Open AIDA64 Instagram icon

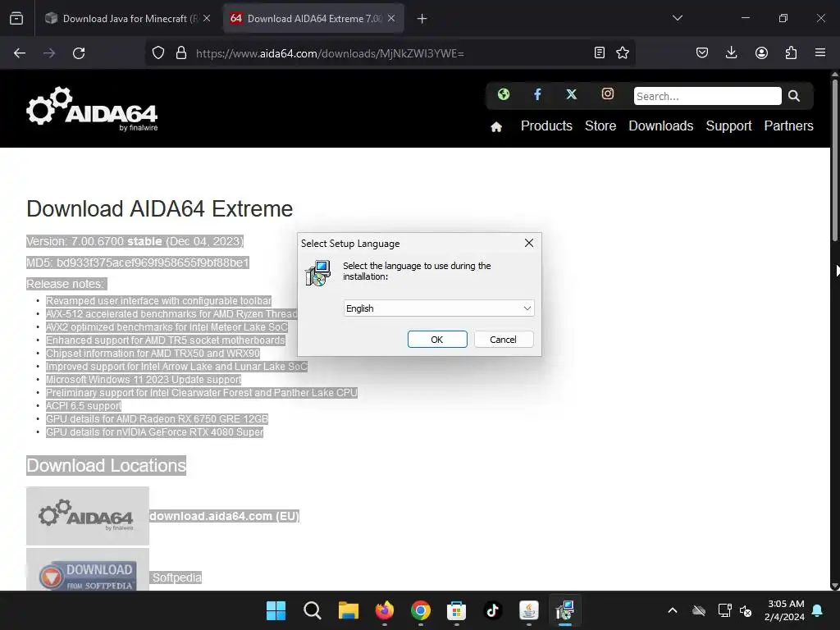click(x=608, y=94)
